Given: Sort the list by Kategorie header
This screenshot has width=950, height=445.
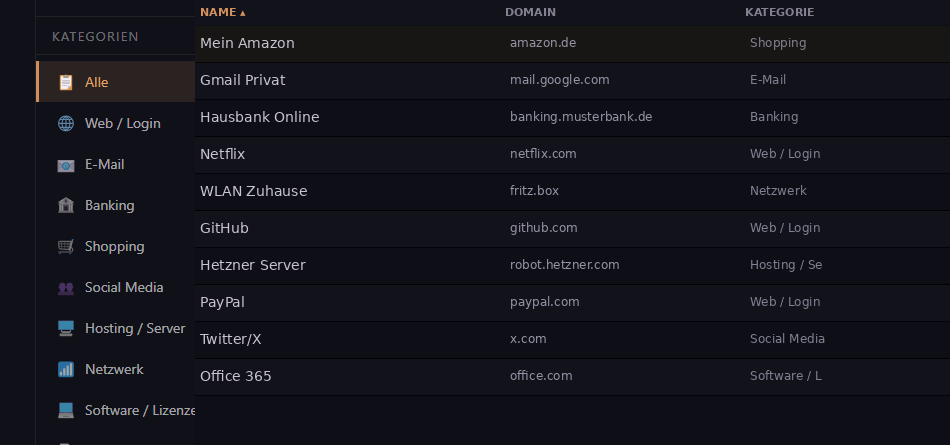Looking at the screenshot, I should click(x=779, y=12).
